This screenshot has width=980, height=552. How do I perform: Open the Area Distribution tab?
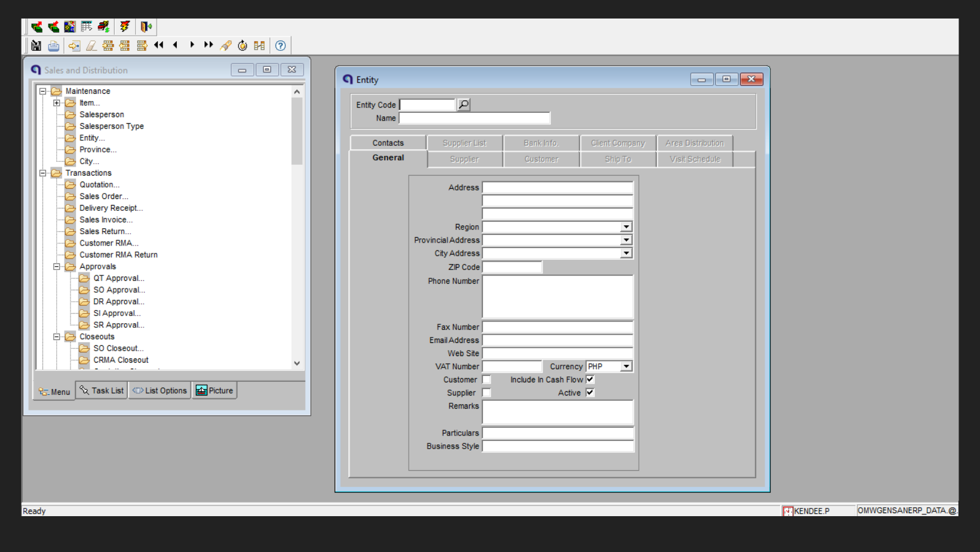pyautogui.click(x=695, y=143)
